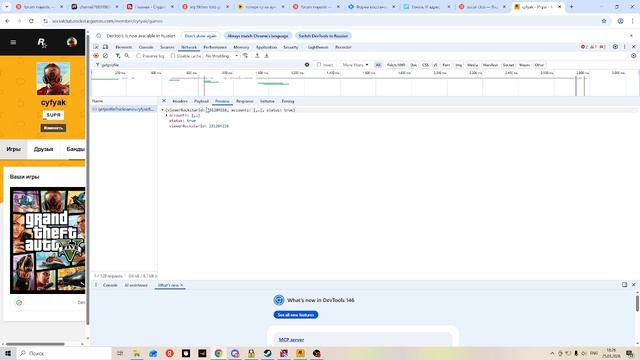This screenshot has height=360, width=640.
Task: Switch to Console panel
Action: pyautogui.click(x=146, y=47)
